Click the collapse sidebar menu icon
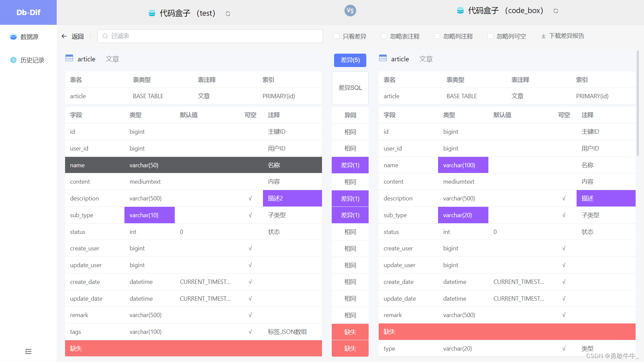The height and width of the screenshot is (362, 644). (28, 351)
